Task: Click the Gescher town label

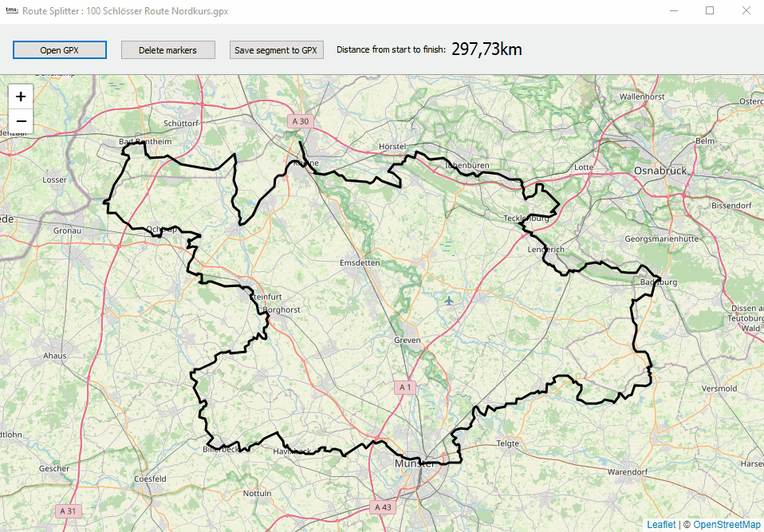Action: pyautogui.click(x=54, y=468)
